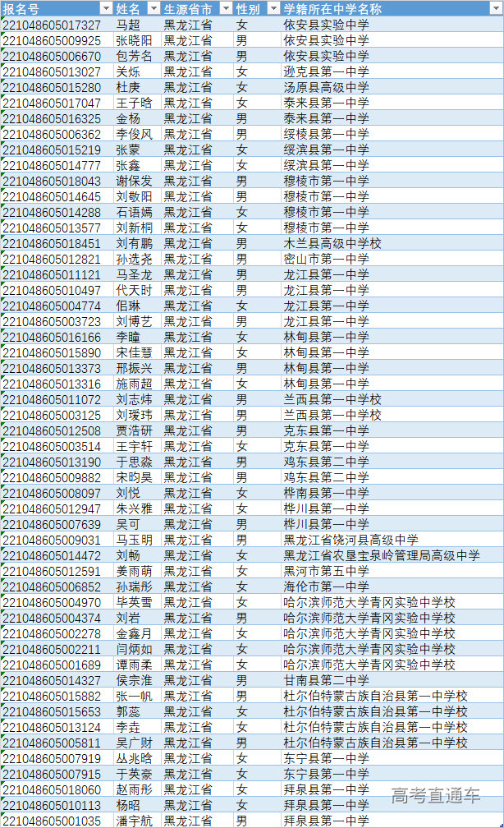Click the cell 黑河市第五中学

(326, 571)
